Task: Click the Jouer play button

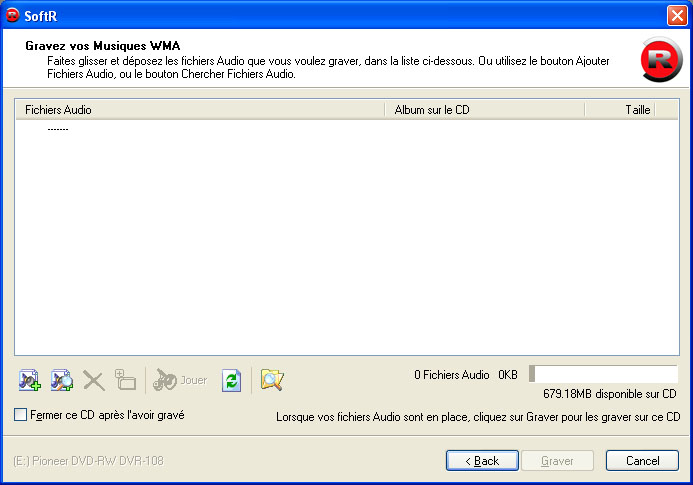Action: click(x=180, y=380)
